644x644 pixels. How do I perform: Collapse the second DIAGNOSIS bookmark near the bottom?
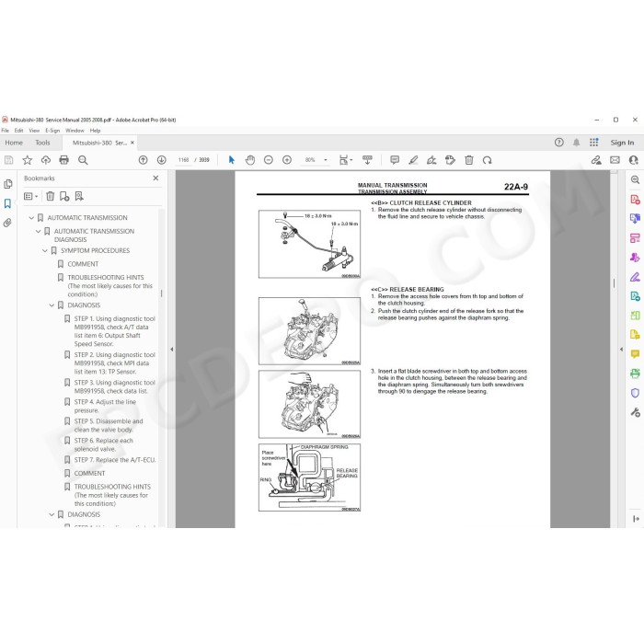point(52,514)
